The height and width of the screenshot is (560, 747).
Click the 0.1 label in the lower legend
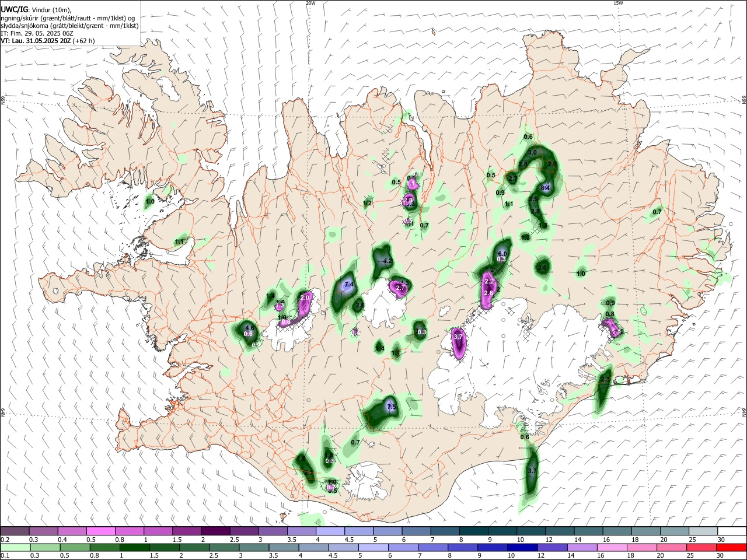click(5, 556)
